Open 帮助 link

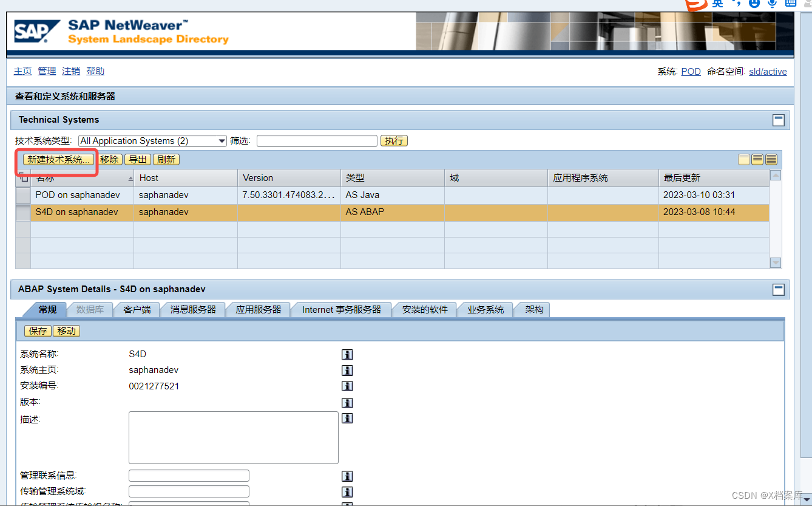click(95, 71)
